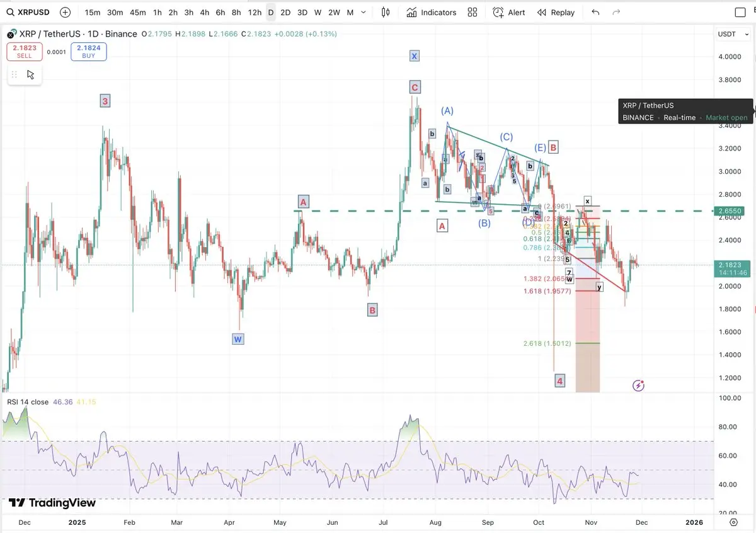Select the blue X wave label
The height and width of the screenshot is (533, 756).
414,56
